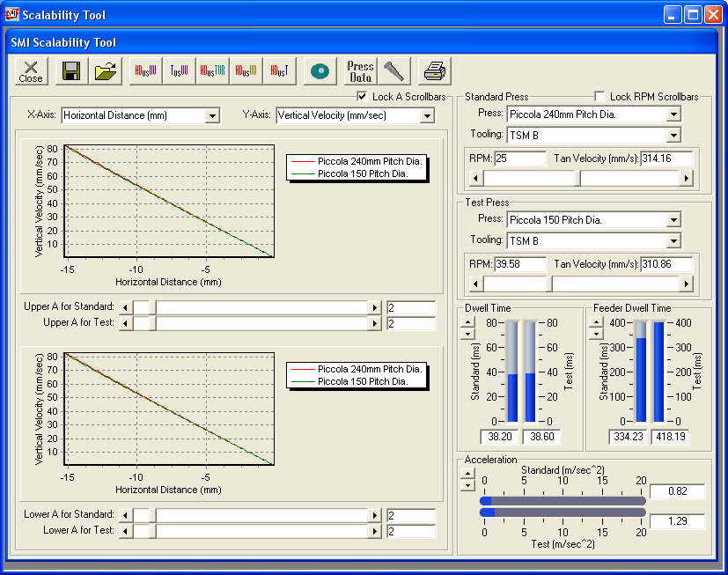Select the T vs VV plot icon
The image size is (728, 575).
[x=180, y=71]
